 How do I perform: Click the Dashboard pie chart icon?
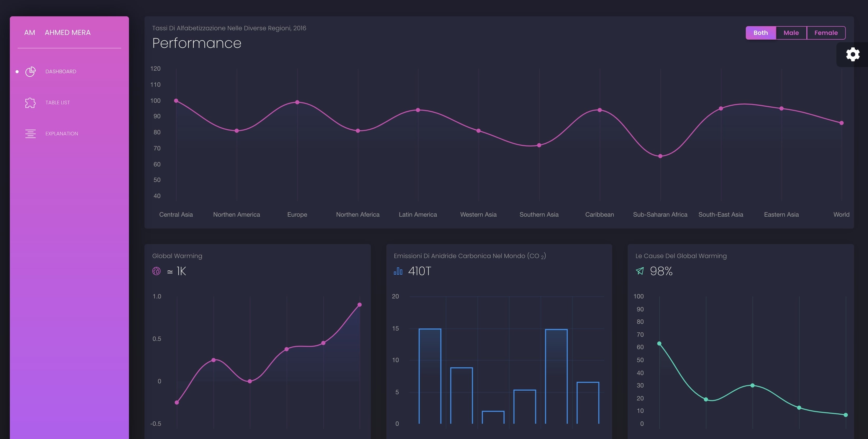click(x=30, y=71)
